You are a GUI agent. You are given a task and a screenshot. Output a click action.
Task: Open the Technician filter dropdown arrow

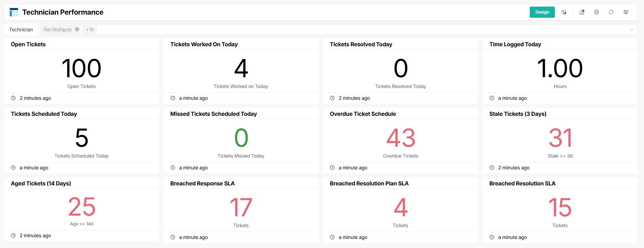[631, 30]
